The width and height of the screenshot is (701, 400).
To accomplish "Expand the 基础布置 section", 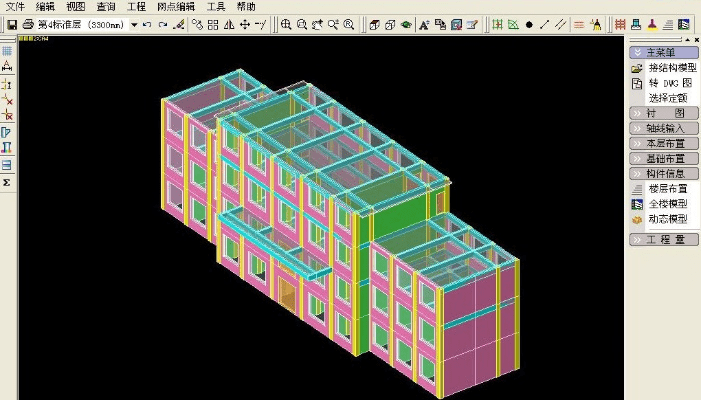I will tap(663, 158).
